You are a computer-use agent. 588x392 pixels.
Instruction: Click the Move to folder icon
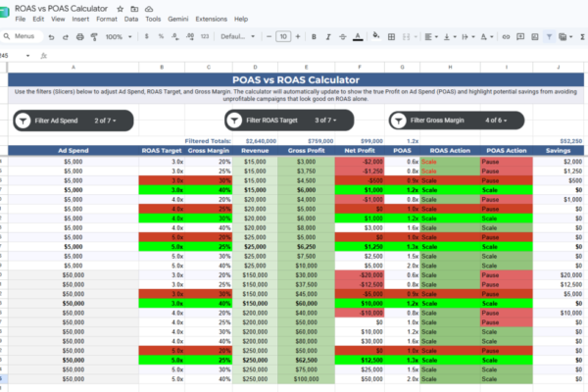134,9
